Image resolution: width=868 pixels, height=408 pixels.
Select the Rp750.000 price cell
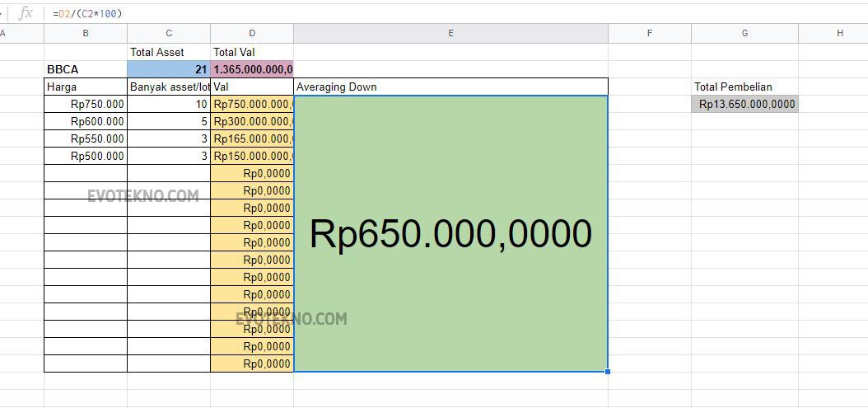(86, 104)
